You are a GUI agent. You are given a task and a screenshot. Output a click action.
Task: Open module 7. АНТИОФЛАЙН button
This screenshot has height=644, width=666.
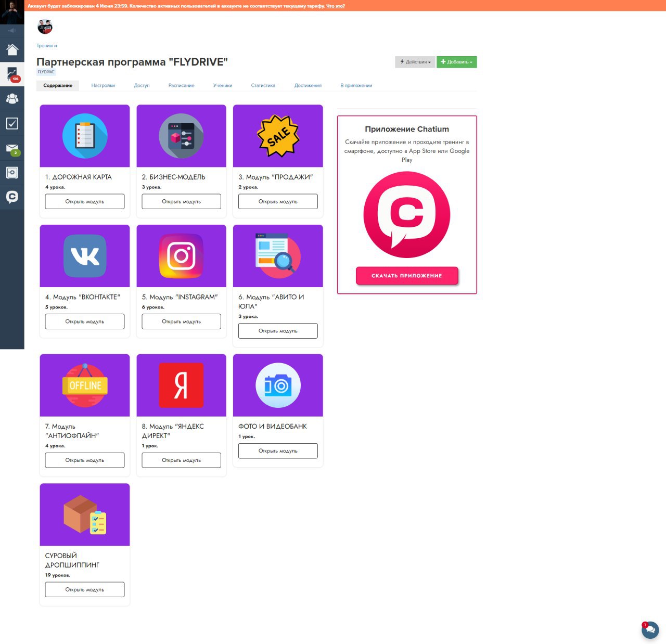pos(85,460)
